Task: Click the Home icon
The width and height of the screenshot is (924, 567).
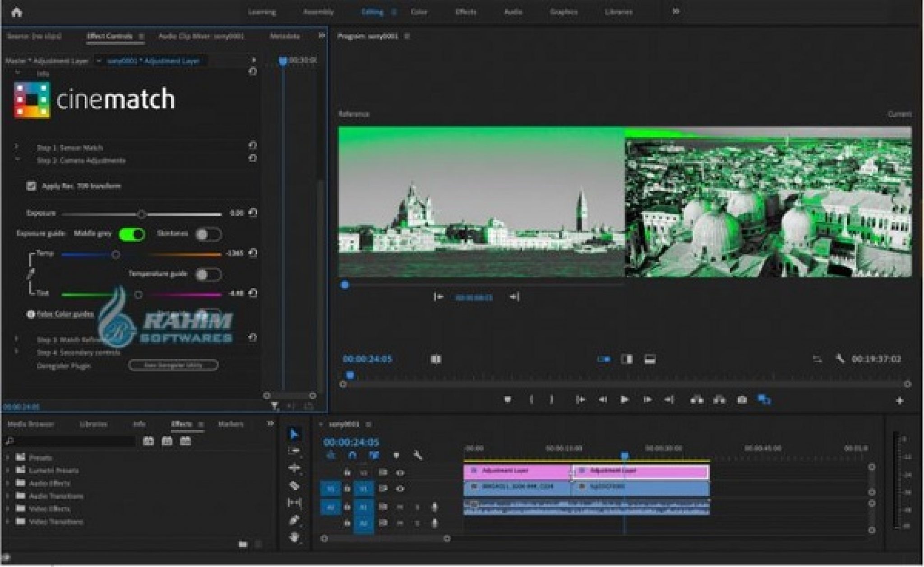Action: (17, 12)
